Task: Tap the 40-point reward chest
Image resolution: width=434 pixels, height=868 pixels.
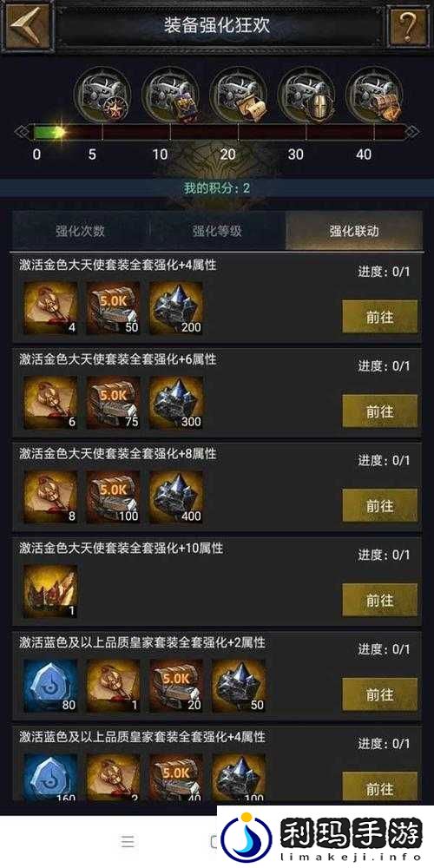Action: (374, 93)
